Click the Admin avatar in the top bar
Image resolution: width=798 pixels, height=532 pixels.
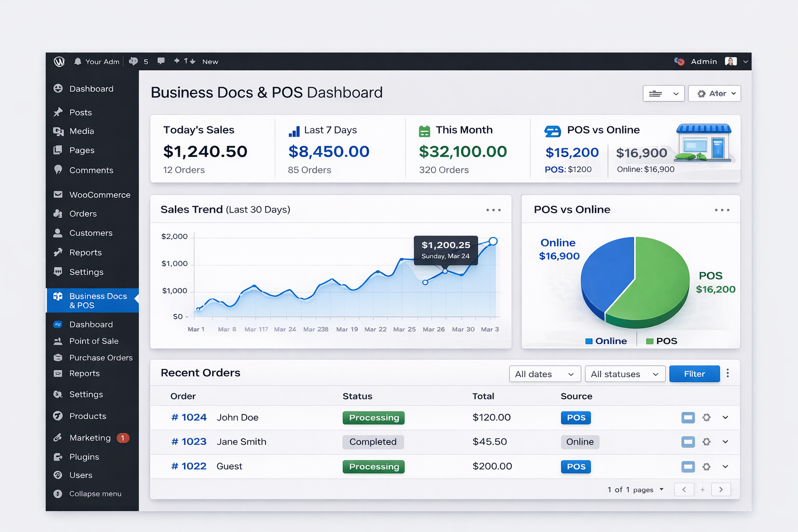[x=731, y=61]
